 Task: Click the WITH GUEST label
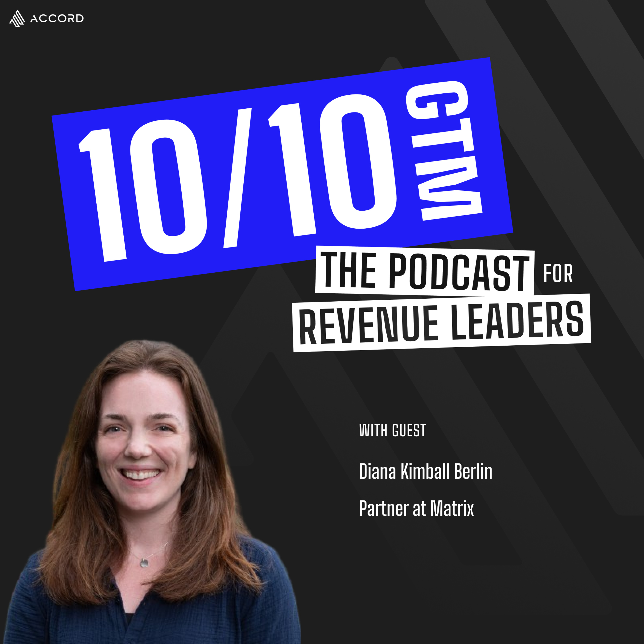(392, 430)
